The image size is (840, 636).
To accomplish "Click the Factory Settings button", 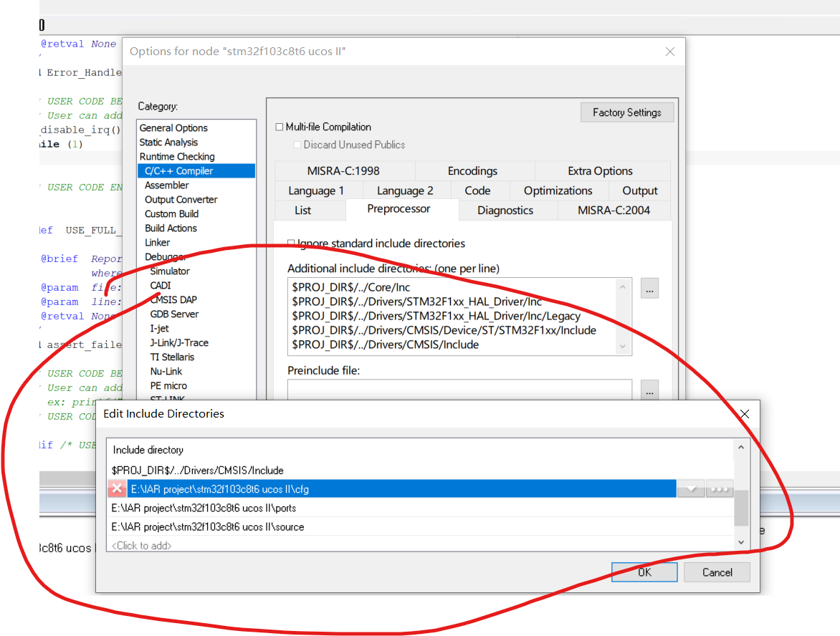I will (x=627, y=112).
